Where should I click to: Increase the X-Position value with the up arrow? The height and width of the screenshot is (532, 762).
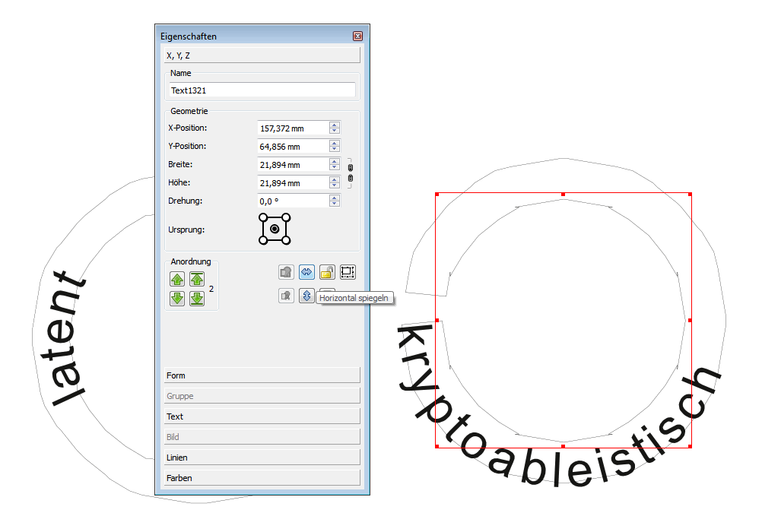334,125
